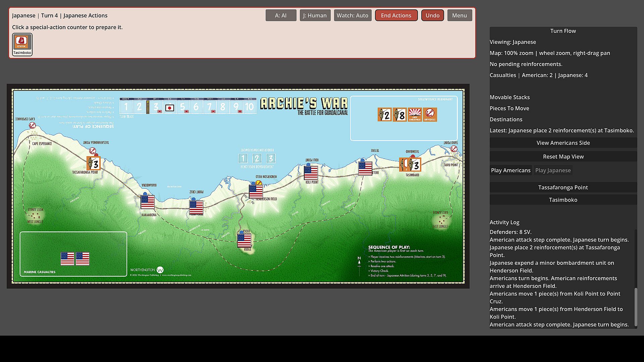Undo the last action

click(433, 15)
